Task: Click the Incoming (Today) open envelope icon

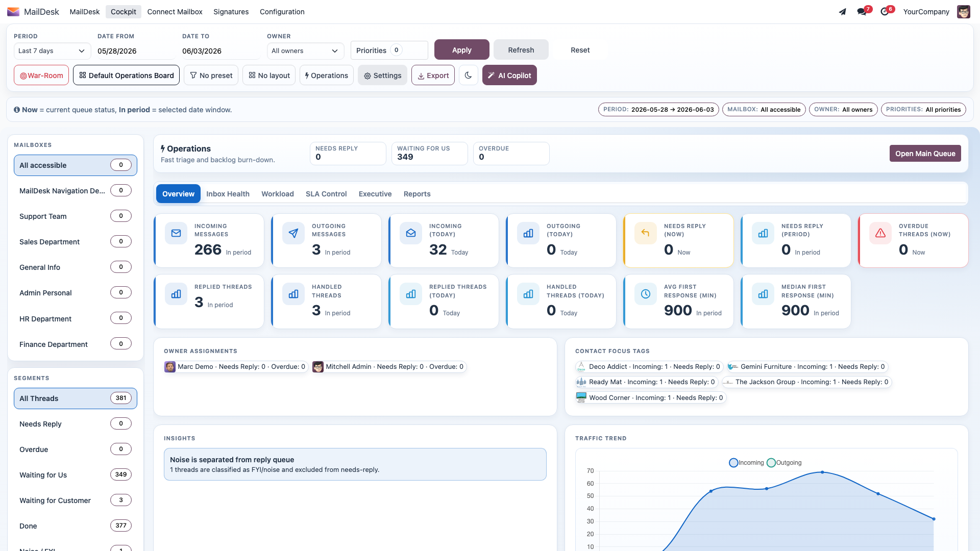Action: coord(411,233)
